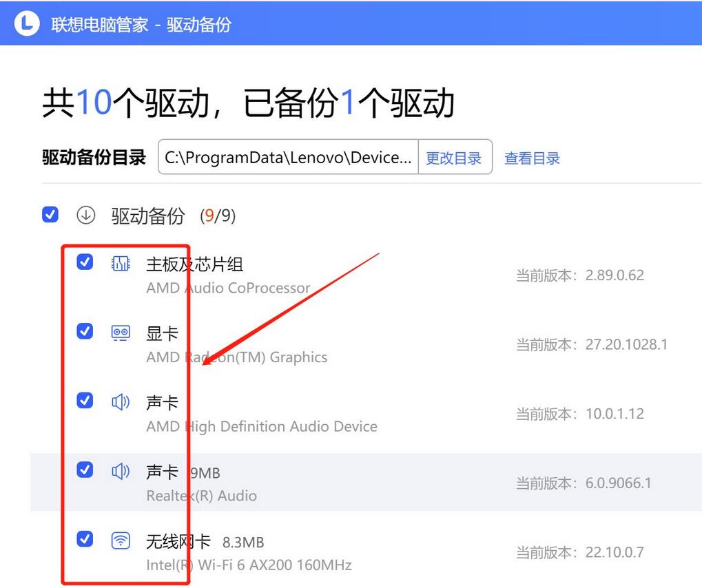Click the speaker icon for Realtek(R) Audio
This screenshot has width=702, height=588.
point(121,471)
